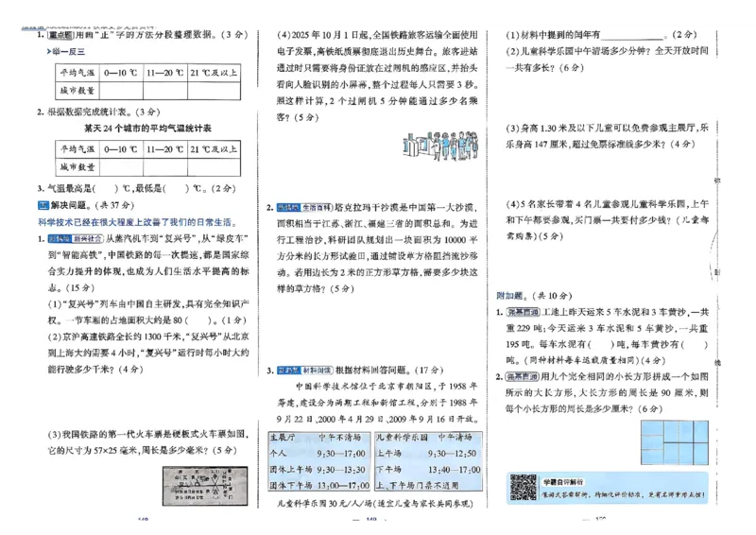Click the caption "儿童科学乐园 30元/人/场"
756x535 pixels.
point(324,504)
